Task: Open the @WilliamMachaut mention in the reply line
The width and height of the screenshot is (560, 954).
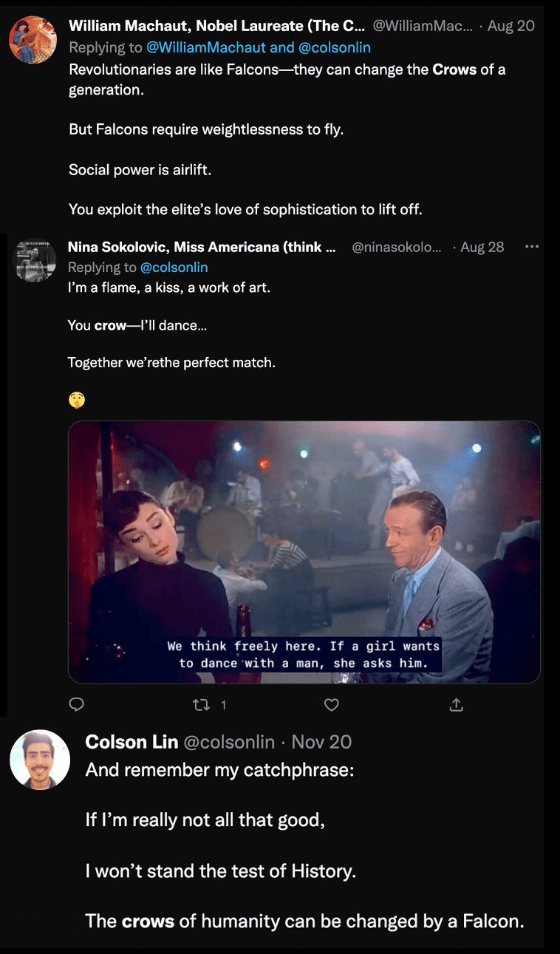Action: pyautogui.click(x=205, y=47)
